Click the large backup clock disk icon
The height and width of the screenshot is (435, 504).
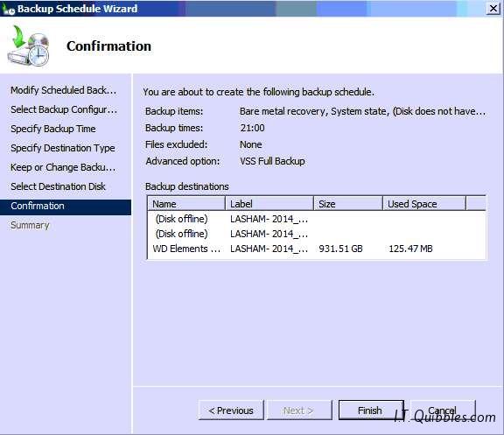tap(28, 46)
